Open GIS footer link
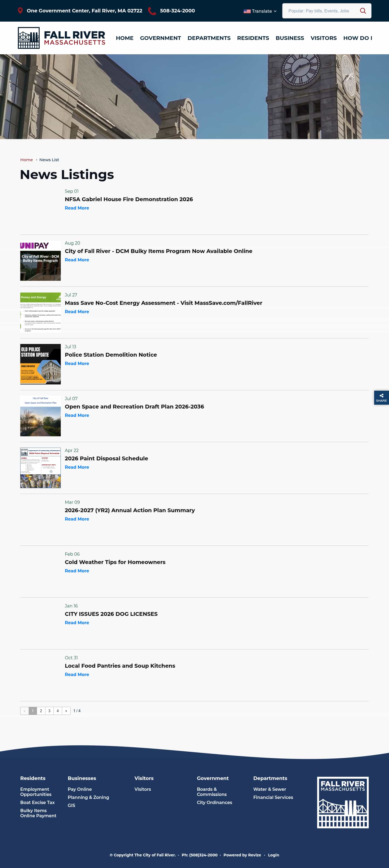The height and width of the screenshot is (868, 389). pos(72,806)
